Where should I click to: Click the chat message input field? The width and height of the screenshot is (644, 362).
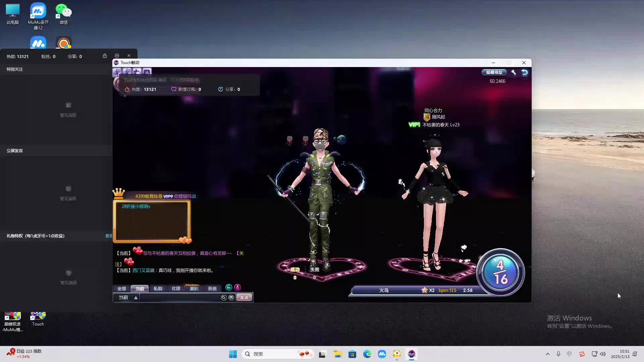point(179,298)
